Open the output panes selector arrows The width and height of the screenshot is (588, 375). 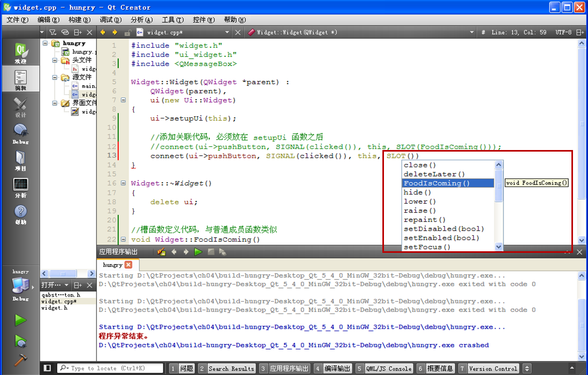pos(527,369)
